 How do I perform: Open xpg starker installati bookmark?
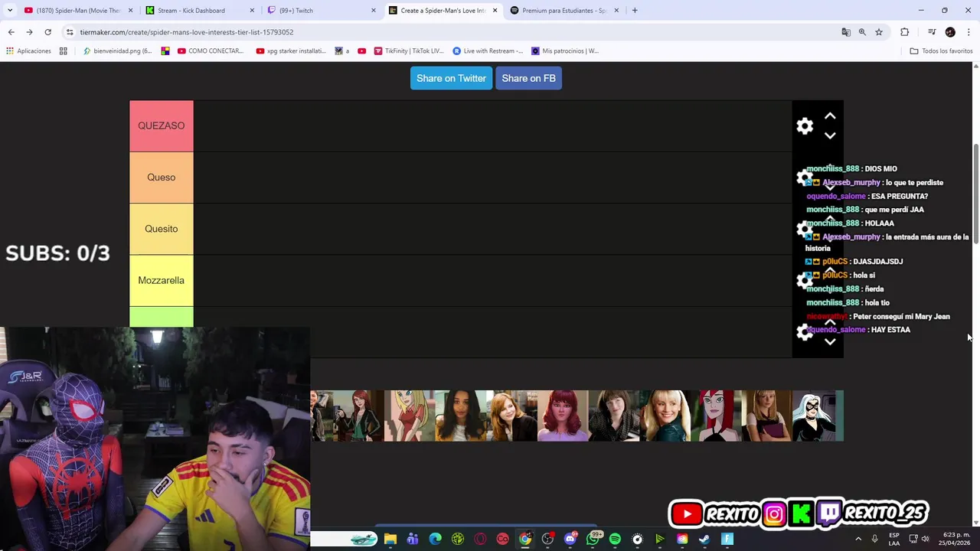coord(291,51)
